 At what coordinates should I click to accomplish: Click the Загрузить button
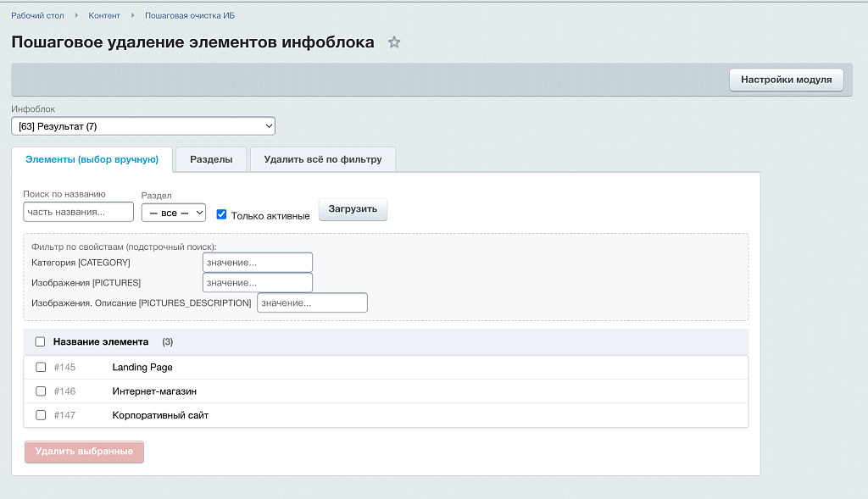353,209
